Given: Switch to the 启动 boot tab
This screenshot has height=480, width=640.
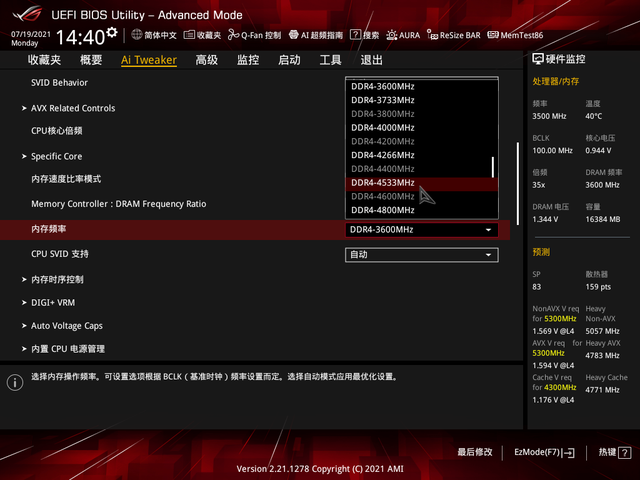Looking at the screenshot, I should [x=289, y=60].
